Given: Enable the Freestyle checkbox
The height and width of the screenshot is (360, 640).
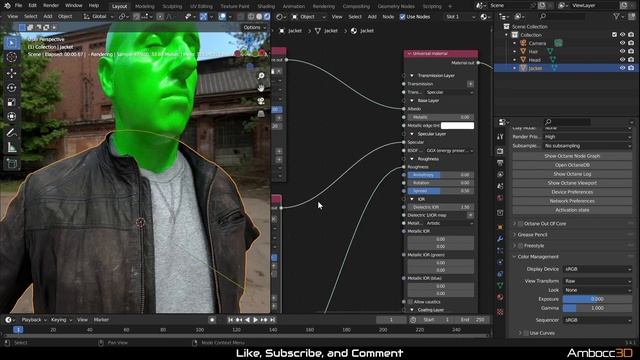Looking at the screenshot, I should click(520, 246).
